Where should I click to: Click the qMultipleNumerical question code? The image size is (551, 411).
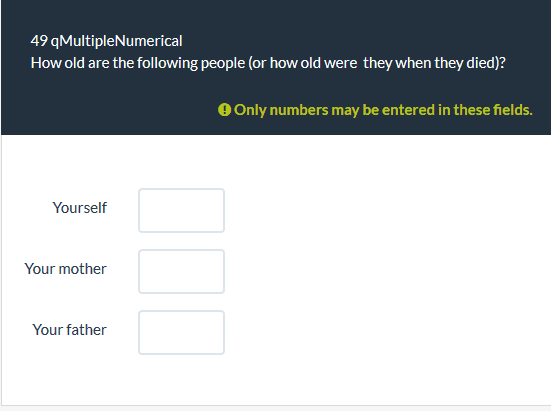[116, 41]
